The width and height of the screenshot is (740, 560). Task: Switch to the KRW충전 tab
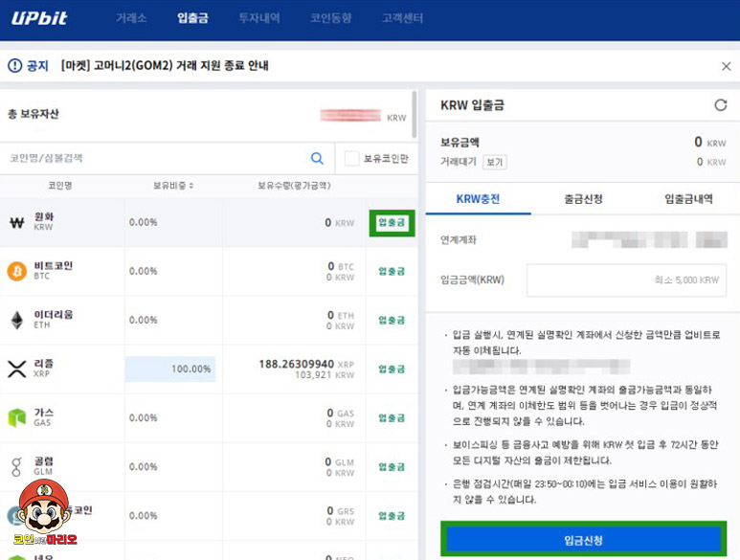[478, 199]
